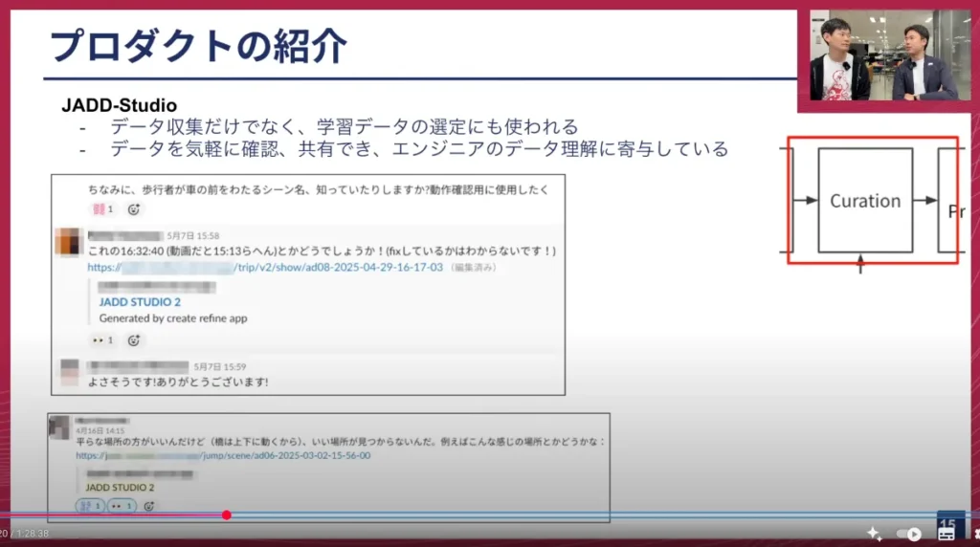Click the eyes reaction pill in the bottom message
Screen dimensions: 980x547
[x=122, y=505]
